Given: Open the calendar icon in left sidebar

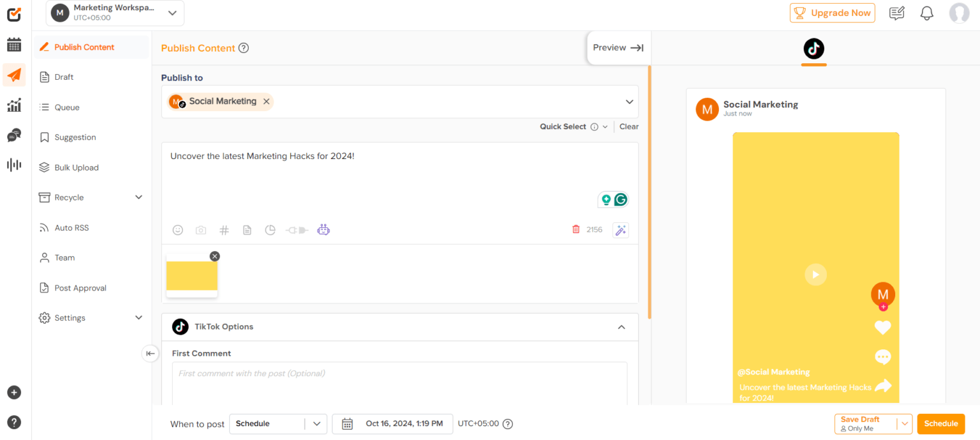Looking at the screenshot, I should coord(14,45).
